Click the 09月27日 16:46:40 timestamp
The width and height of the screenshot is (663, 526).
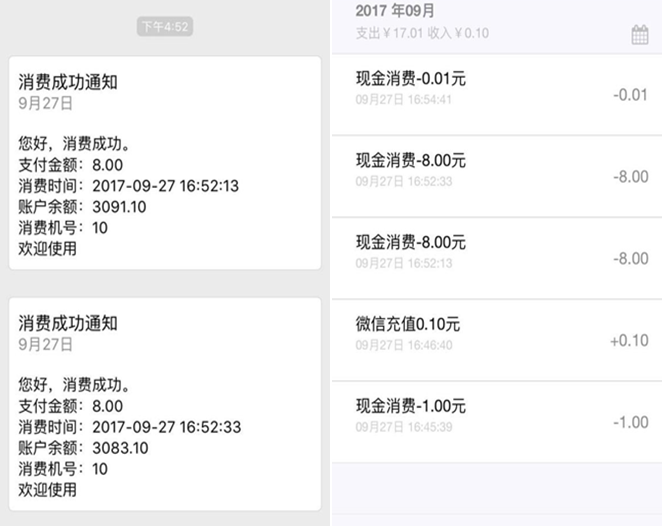[x=404, y=345]
